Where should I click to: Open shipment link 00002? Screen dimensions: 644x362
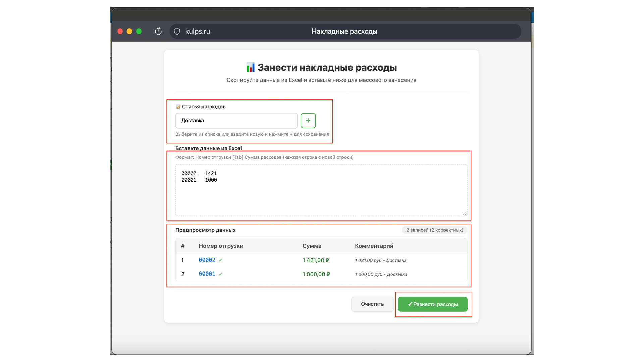click(207, 260)
